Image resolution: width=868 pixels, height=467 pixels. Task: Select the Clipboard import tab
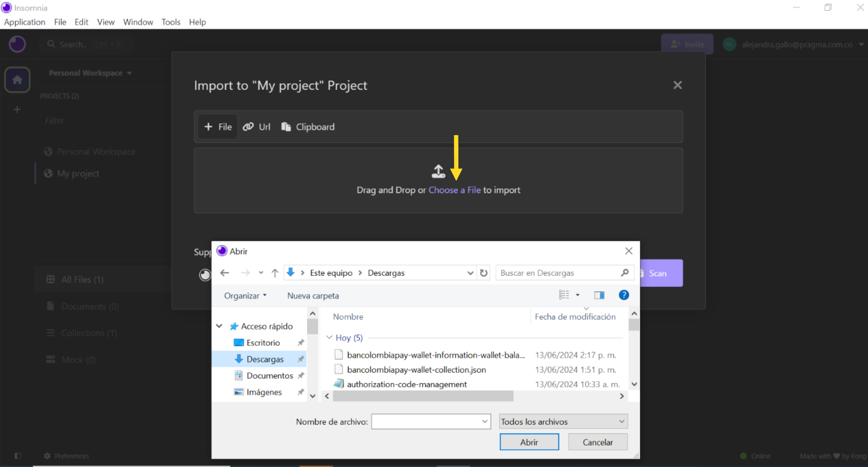308,127
